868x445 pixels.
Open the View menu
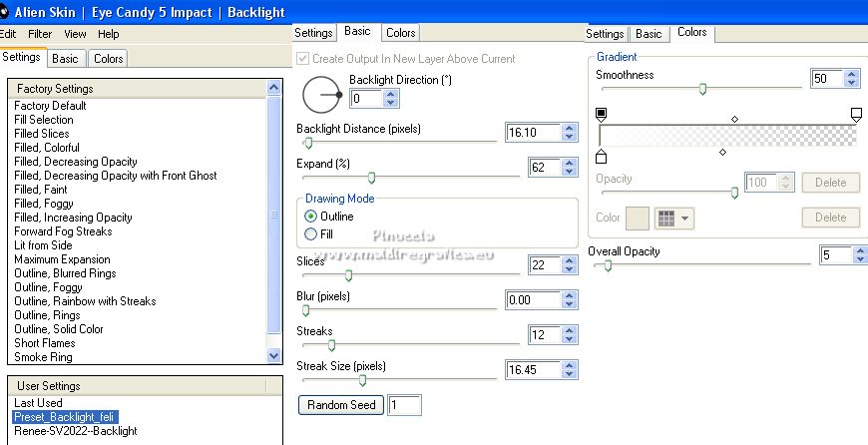coord(75,34)
